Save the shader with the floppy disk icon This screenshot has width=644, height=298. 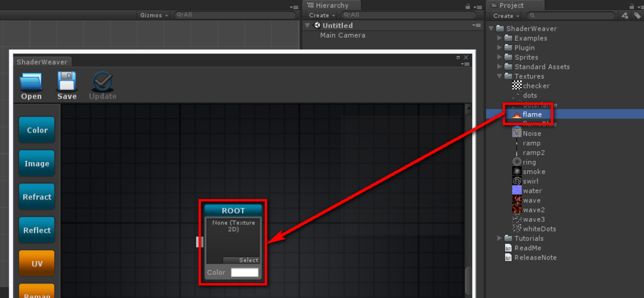point(67,81)
